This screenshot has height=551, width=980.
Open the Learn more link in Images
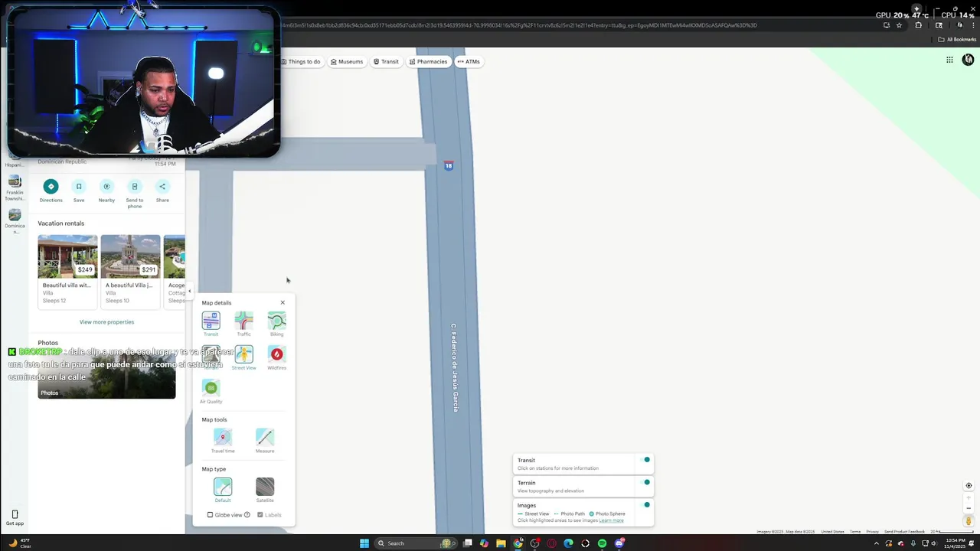point(612,520)
